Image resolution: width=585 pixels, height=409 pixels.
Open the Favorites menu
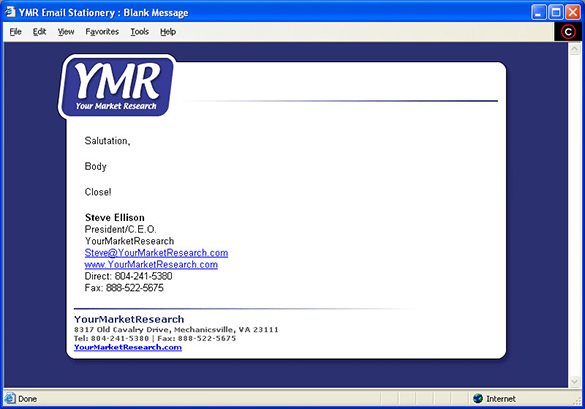(102, 32)
